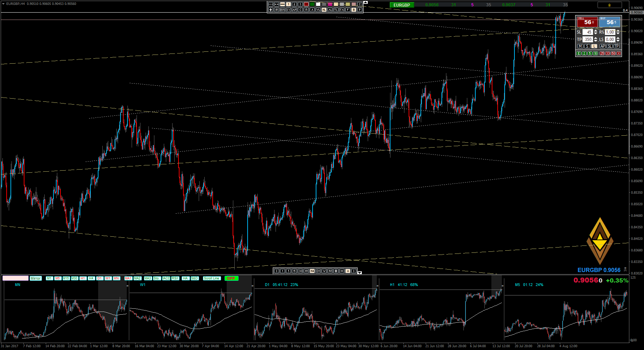Select the TL trendline tool
Viewport: 644px width, 350px height.
336,10
